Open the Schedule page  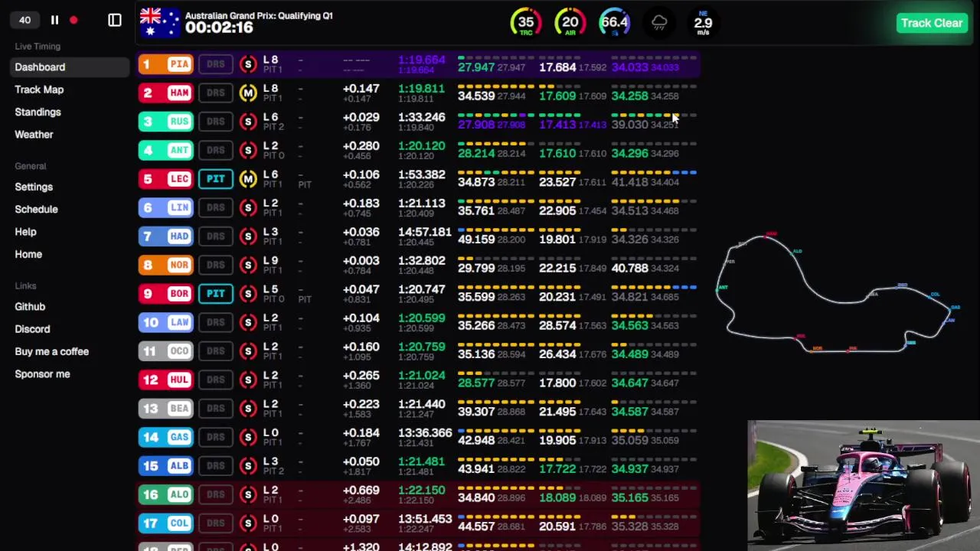click(x=36, y=209)
